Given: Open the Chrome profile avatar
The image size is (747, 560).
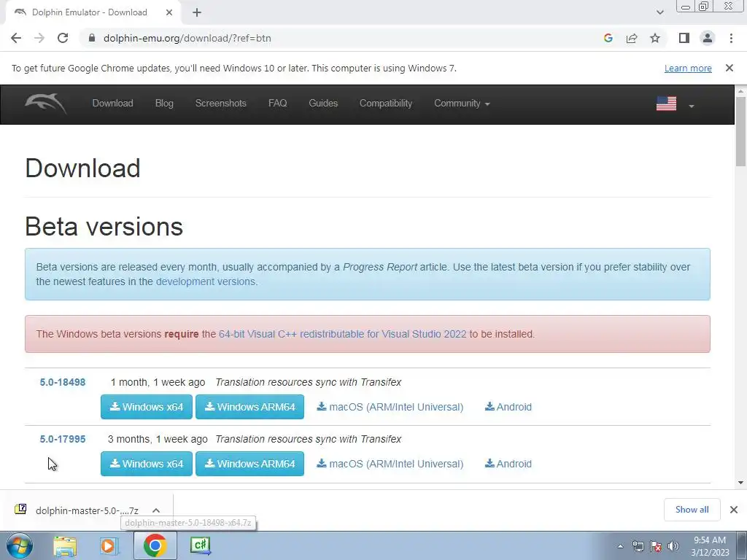Looking at the screenshot, I should coord(708,38).
